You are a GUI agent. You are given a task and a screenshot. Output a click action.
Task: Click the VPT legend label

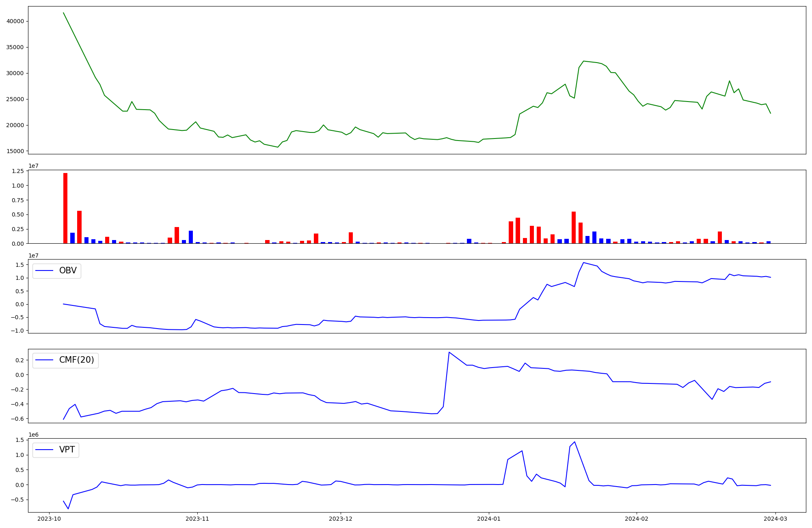(x=67, y=450)
